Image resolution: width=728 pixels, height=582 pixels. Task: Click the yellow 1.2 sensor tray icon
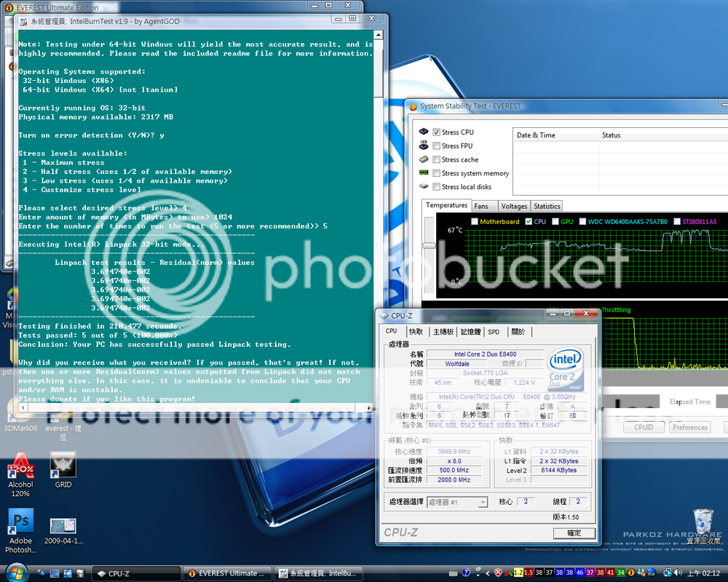click(x=518, y=573)
